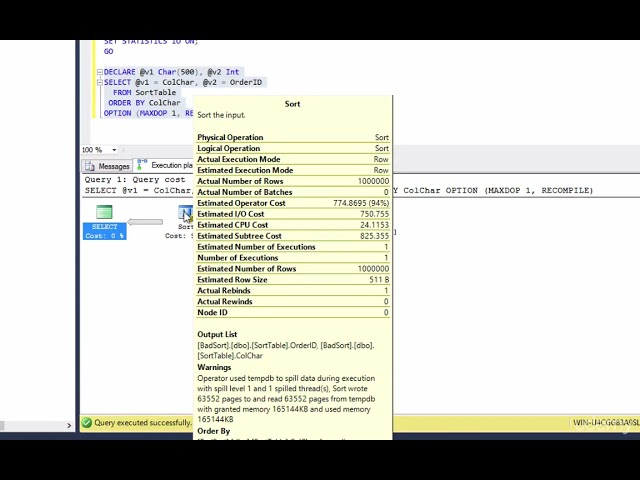Click the 'SELECT Cost: 0 %' label
Viewport: 640px width, 480px height.
point(104,231)
